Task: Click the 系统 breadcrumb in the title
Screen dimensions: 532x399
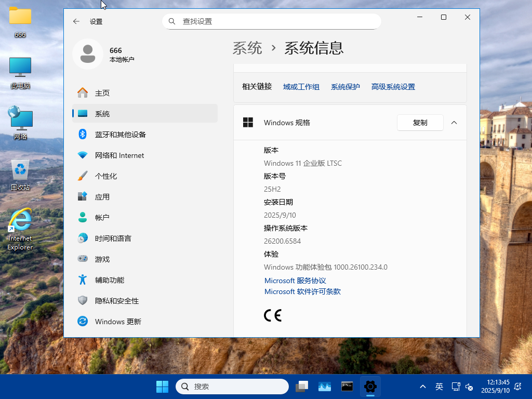Action: pyautogui.click(x=247, y=48)
